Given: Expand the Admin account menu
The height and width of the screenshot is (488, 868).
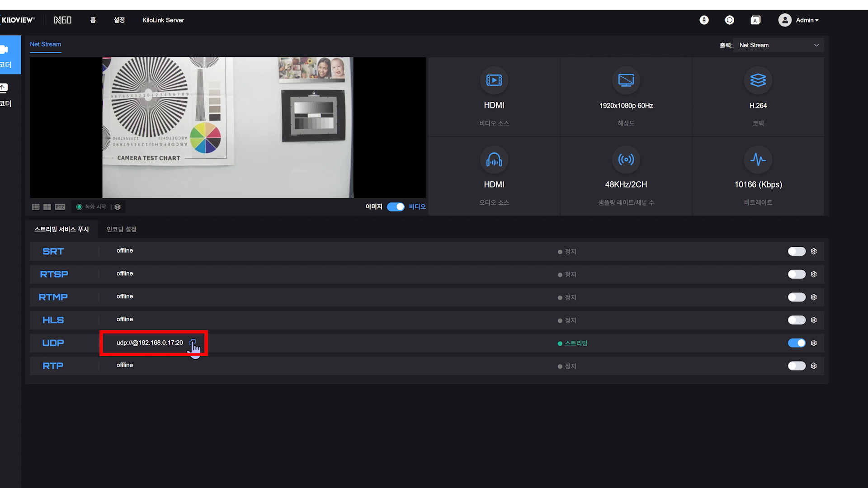Looking at the screenshot, I should point(799,20).
